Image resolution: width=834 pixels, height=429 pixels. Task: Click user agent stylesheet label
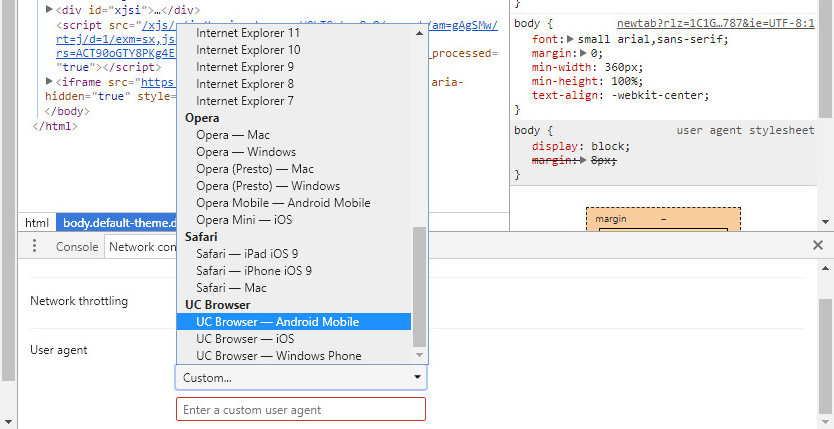tap(745, 130)
